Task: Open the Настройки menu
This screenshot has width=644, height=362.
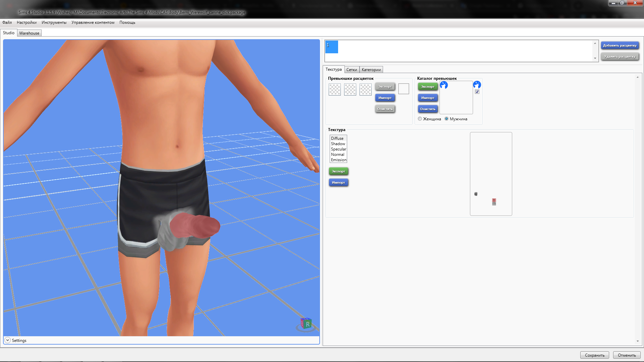Action: coord(26,22)
